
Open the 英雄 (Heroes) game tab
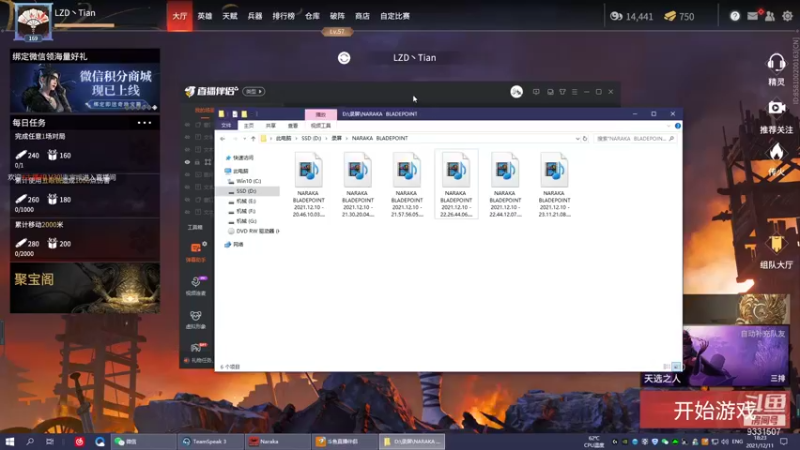tap(205, 16)
